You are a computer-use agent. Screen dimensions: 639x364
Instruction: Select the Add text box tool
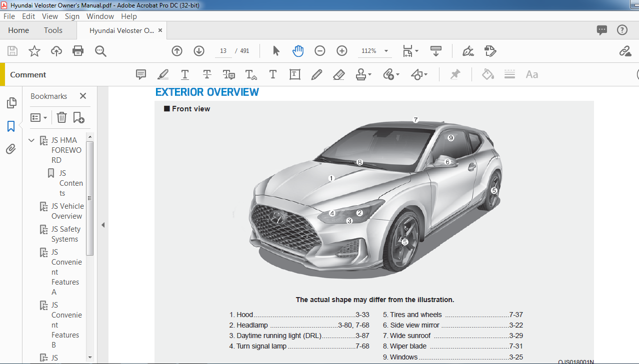click(x=295, y=74)
